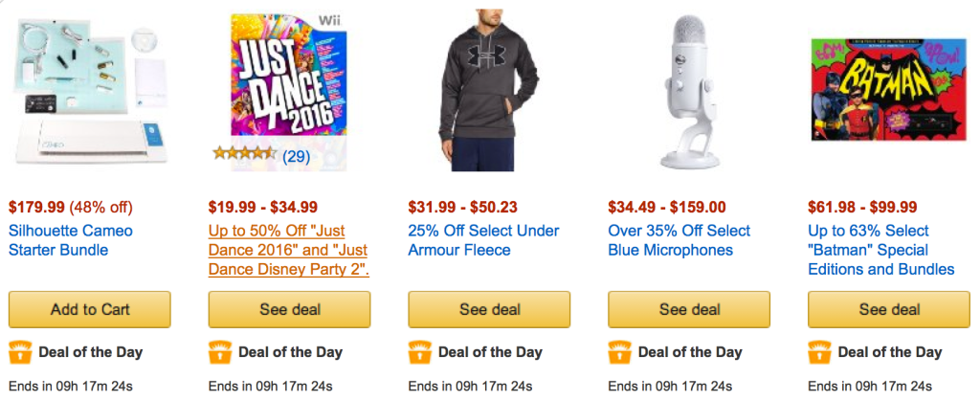Open 25% Off Select Under Armour Fleece link
This screenshot has height=401, width=980.
tap(483, 240)
